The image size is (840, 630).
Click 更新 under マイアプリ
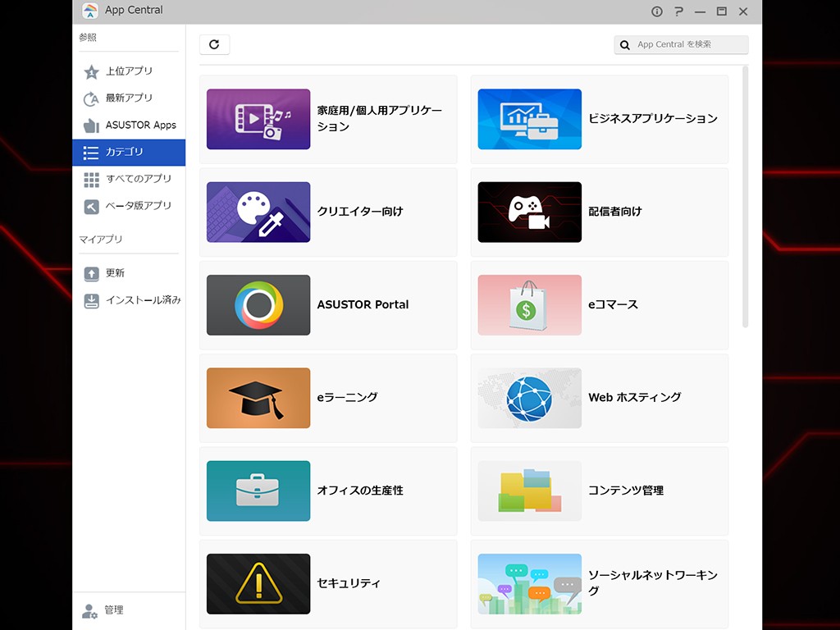115,273
